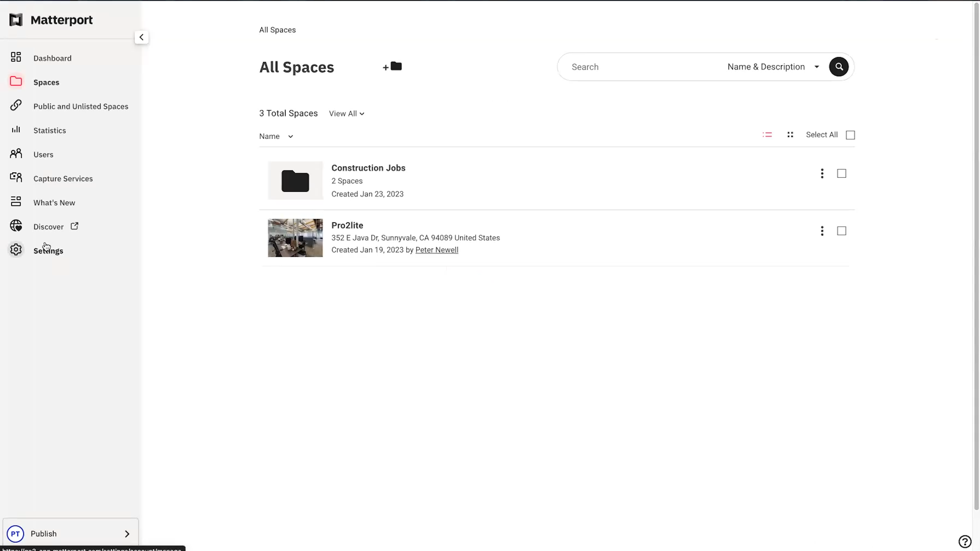The width and height of the screenshot is (980, 551).
Task: Go to Statistics in the sidebar
Action: pyautogui.click(x=50, y=130)
